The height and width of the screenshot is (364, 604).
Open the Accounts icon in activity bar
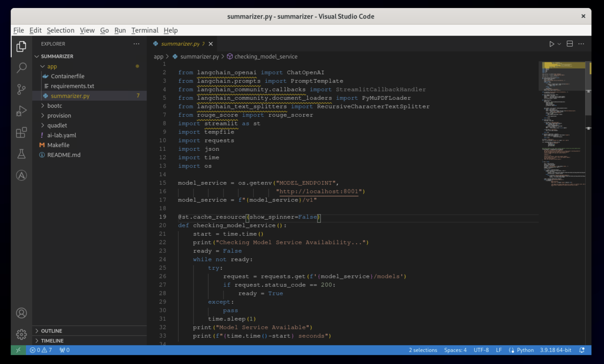point(21,313)
